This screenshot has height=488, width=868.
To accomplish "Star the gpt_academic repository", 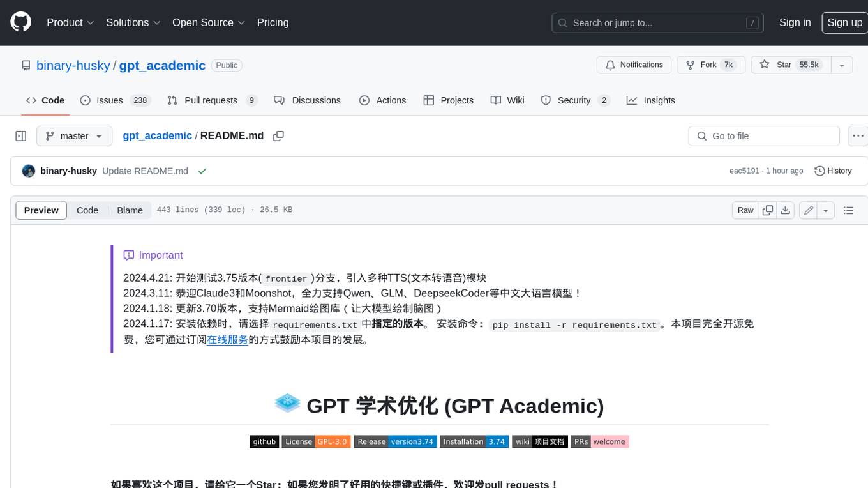I will click(x=791, y=65).
